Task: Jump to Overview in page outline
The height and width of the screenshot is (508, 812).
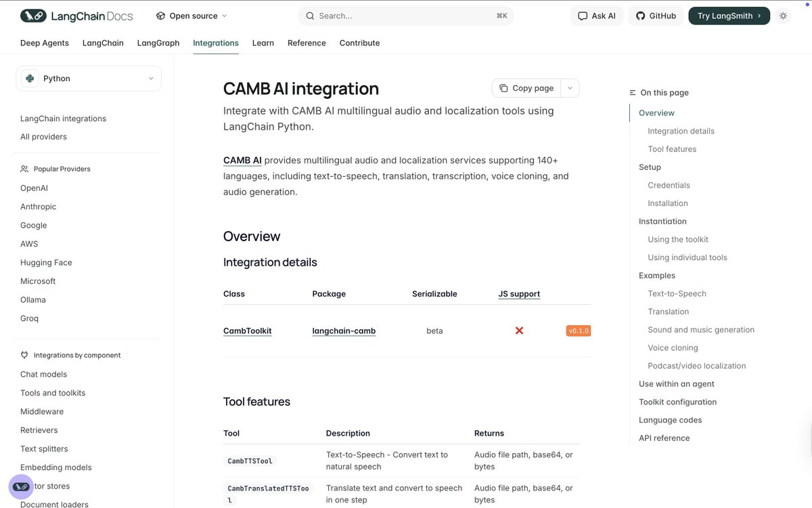Action: click(x=656, y=113)
